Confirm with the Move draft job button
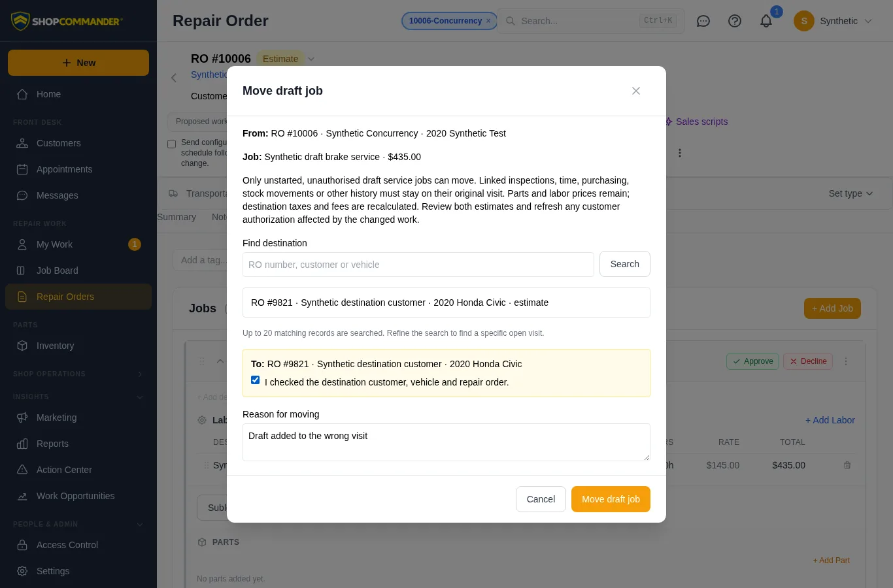This screenshot has width=893, height=588. [x=611, y=499]
